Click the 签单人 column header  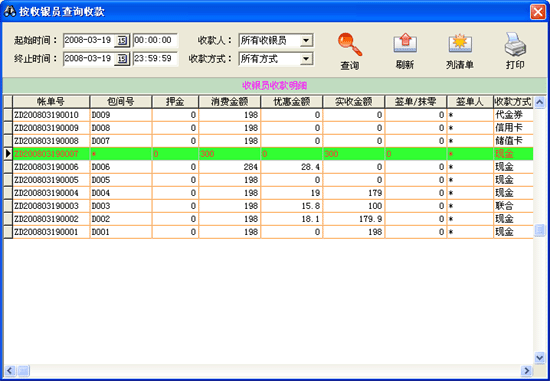click(x=470, y=102)
